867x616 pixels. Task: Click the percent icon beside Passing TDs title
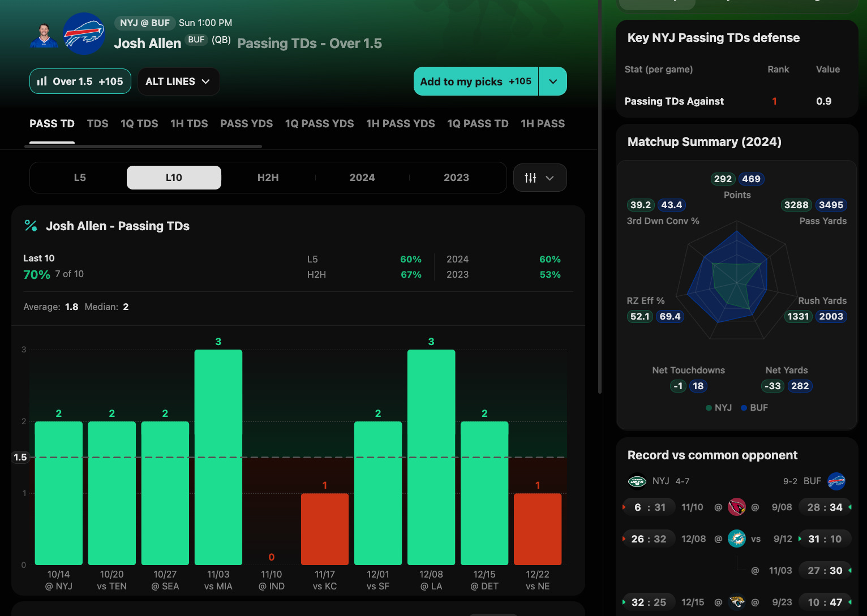click(31, 226)
